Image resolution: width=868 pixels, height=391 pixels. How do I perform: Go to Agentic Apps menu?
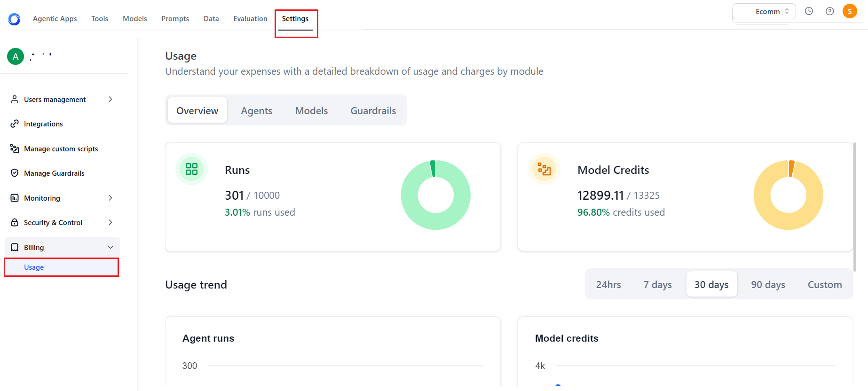55,19
